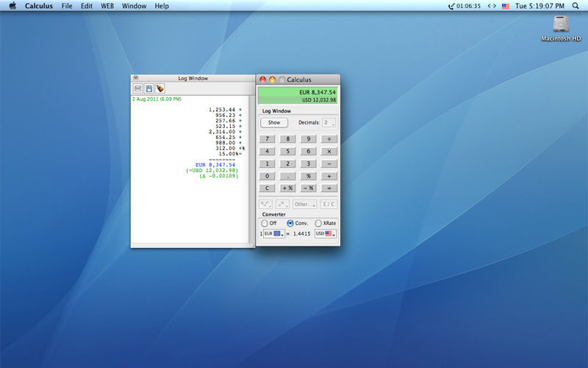Click blue EUR 8,347.54 result in log

tap(215, 165)
